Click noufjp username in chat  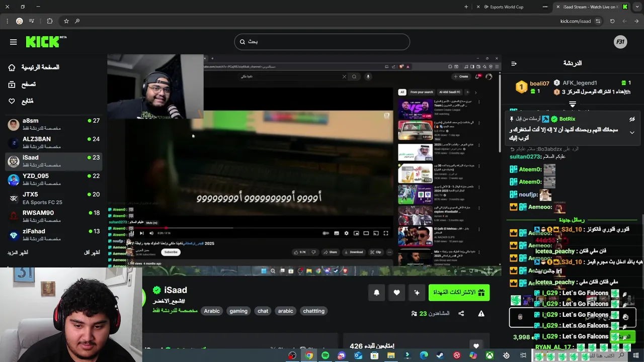[528, 195]
